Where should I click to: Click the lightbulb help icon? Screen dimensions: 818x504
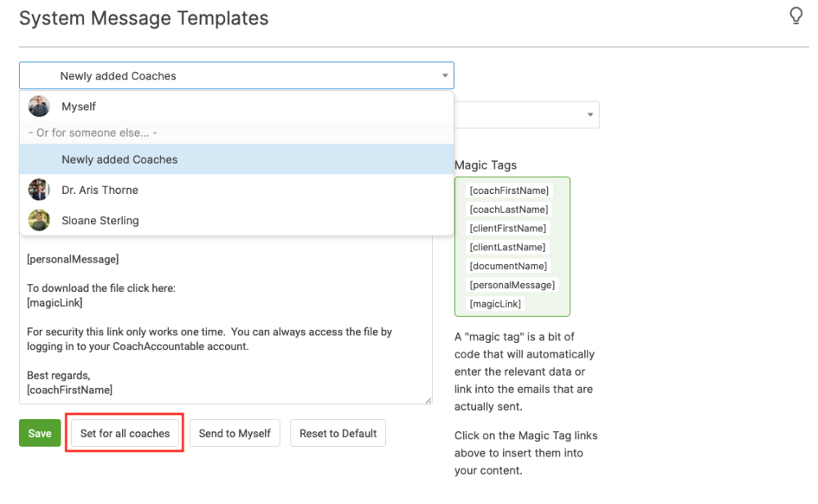[796, 15]
